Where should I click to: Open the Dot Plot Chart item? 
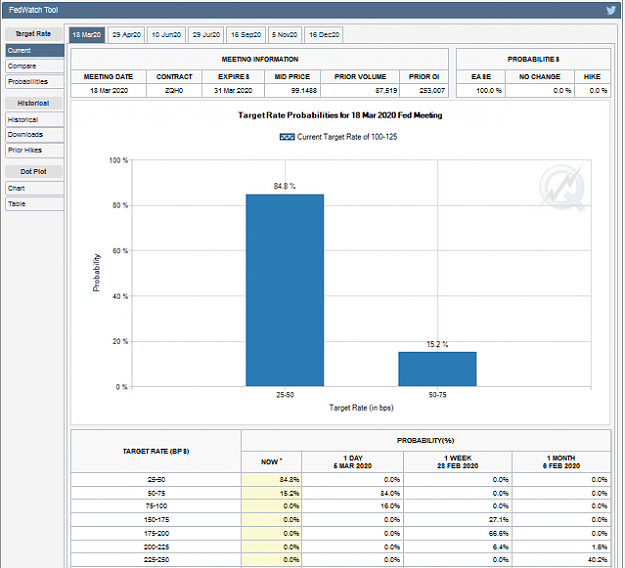point(35,188)
